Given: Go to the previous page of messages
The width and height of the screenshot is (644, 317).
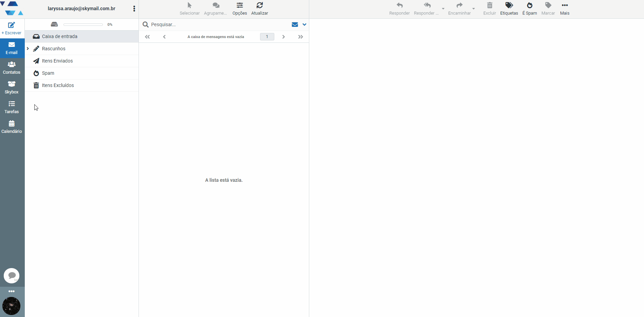Looking at the screenshot, I should coord(164,37).
